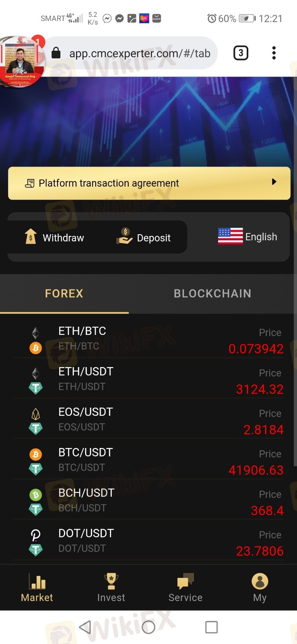Viewport: 297px width, 644px height.
Task: Open English language selector
Action: [x=248, y=237]
